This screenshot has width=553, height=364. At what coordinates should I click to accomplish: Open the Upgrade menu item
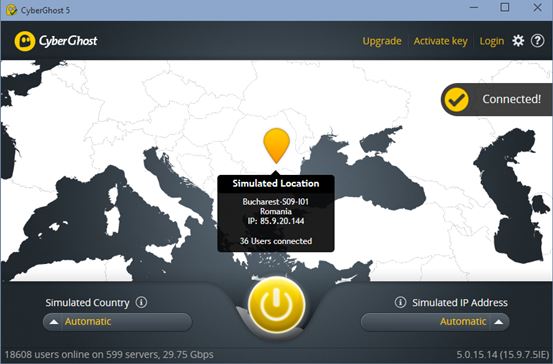click(x=382, y=41)
